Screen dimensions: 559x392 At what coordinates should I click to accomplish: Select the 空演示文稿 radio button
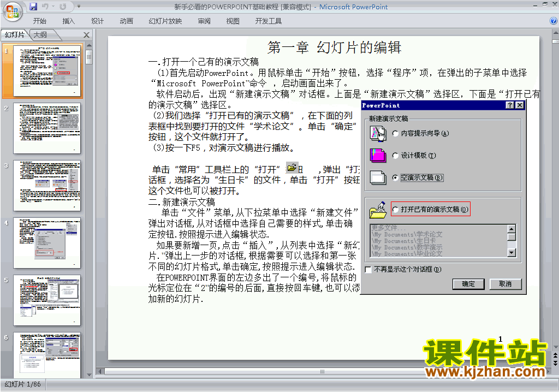click(x=395, y=177)
